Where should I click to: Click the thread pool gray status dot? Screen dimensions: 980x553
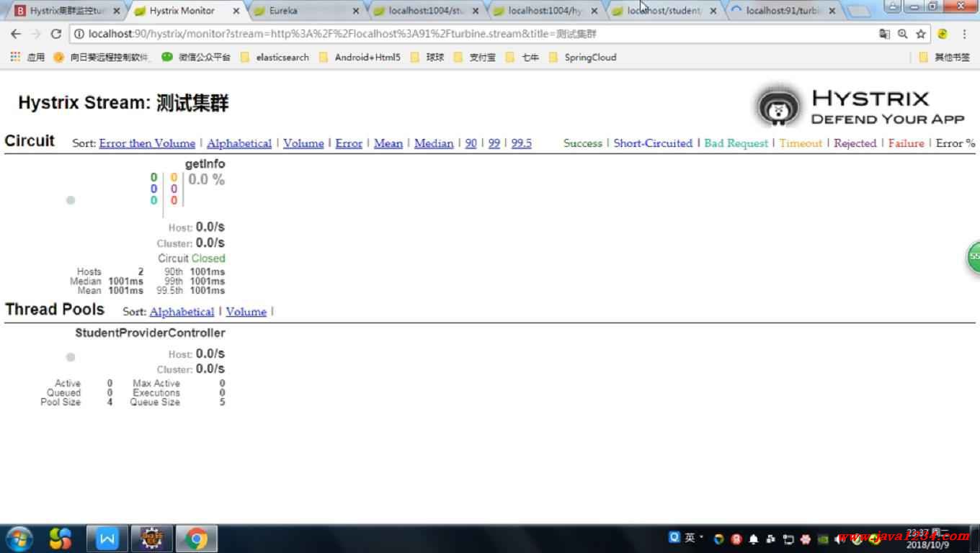point(71,357)
